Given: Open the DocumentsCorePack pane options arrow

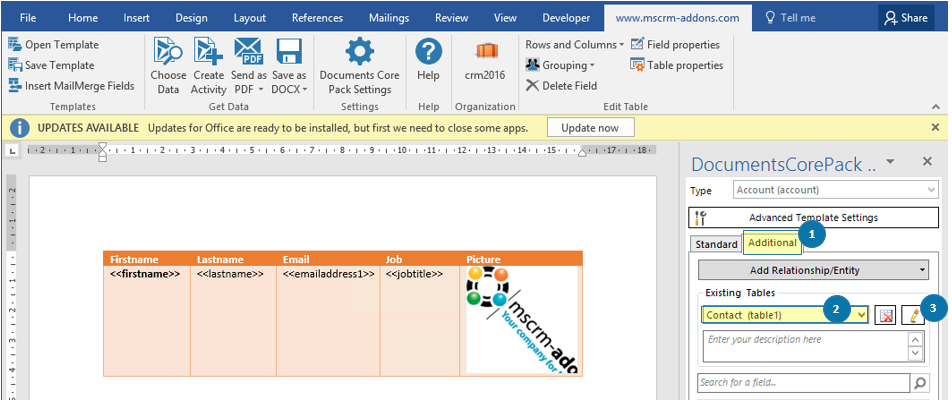Looking at the screenshot, I should (890, 161).
